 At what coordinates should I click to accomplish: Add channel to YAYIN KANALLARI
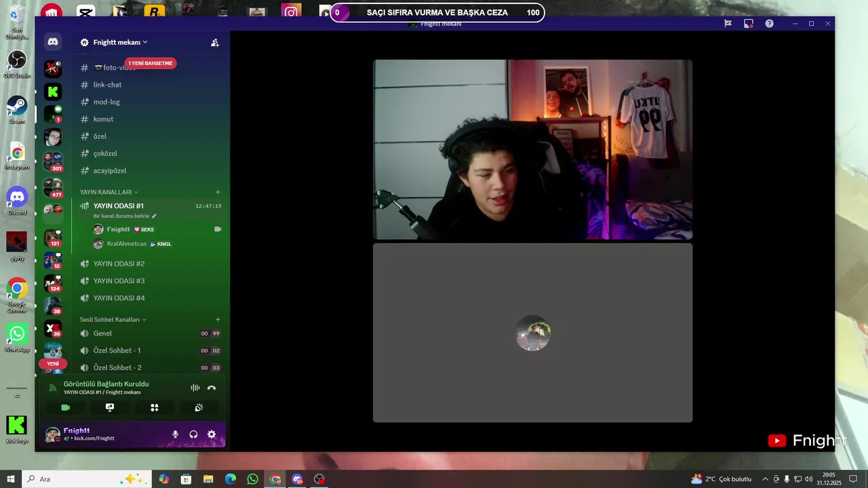218,192
